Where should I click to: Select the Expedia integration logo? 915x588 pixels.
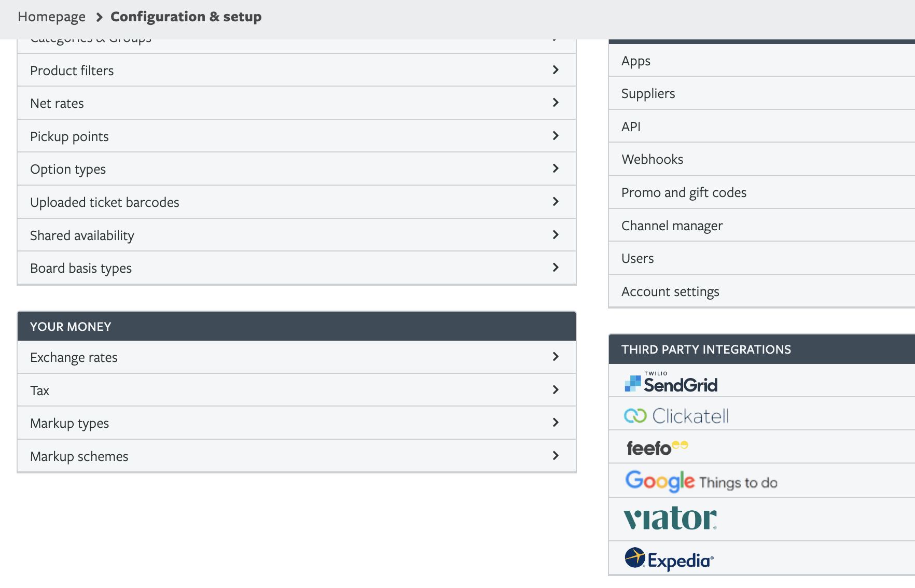(x=669, y=559)
